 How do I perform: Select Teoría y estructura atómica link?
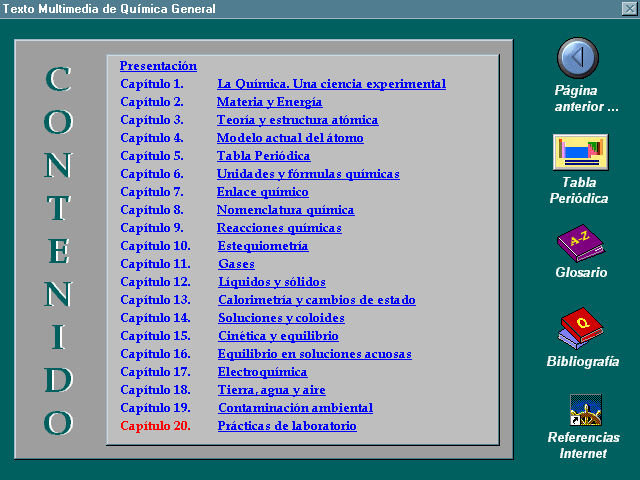(297, 120)
